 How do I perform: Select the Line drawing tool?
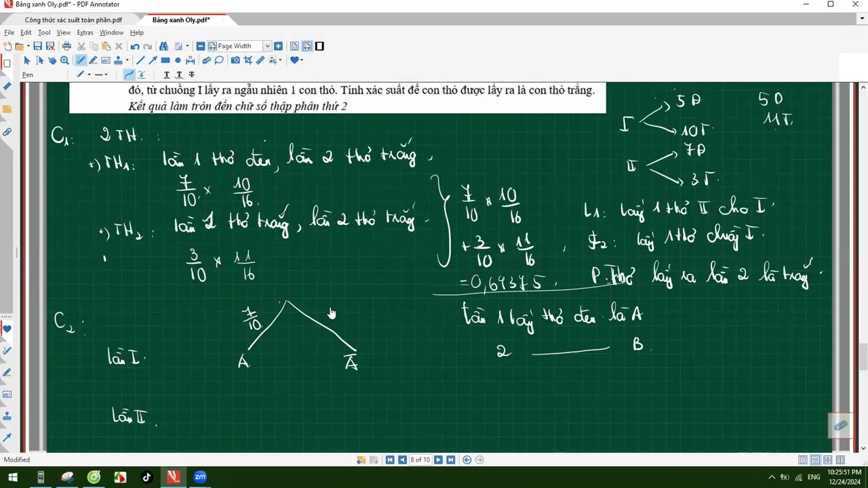click(140, 60)
